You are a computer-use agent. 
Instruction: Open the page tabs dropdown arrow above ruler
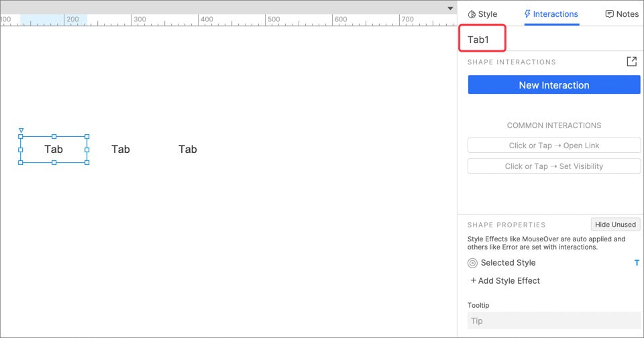click(x=451, y=8)
